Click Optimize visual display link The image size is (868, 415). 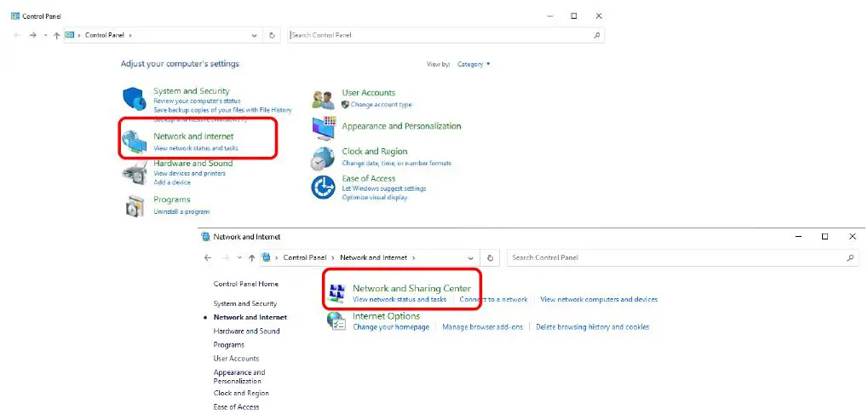(374, 197)
